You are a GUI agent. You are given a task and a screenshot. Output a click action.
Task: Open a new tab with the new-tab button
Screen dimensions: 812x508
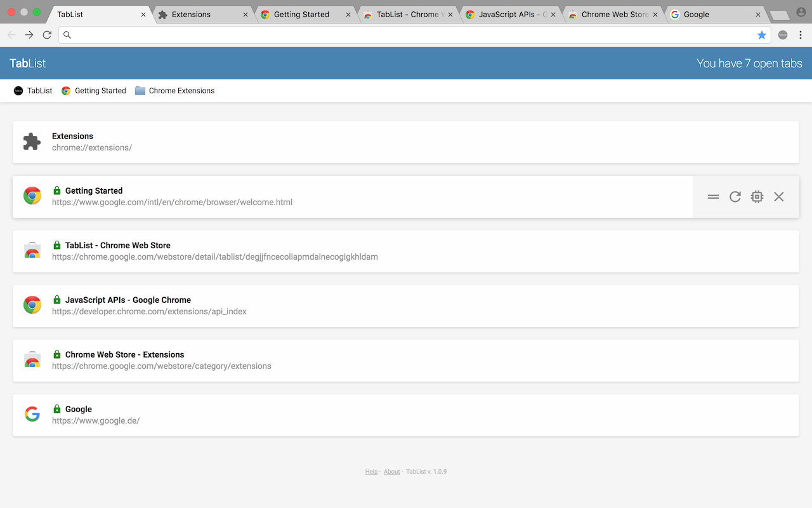point(779,15)
